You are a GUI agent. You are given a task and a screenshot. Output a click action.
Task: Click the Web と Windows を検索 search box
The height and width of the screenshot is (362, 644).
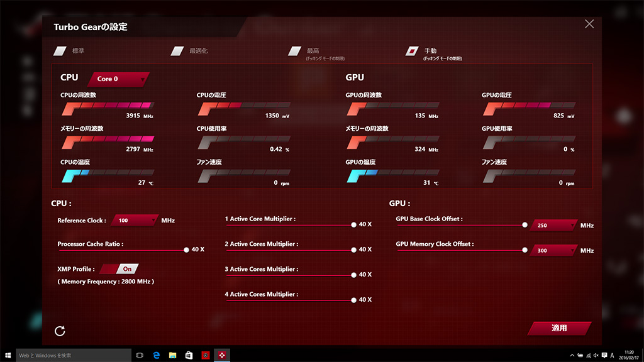[x=74, y=356]
